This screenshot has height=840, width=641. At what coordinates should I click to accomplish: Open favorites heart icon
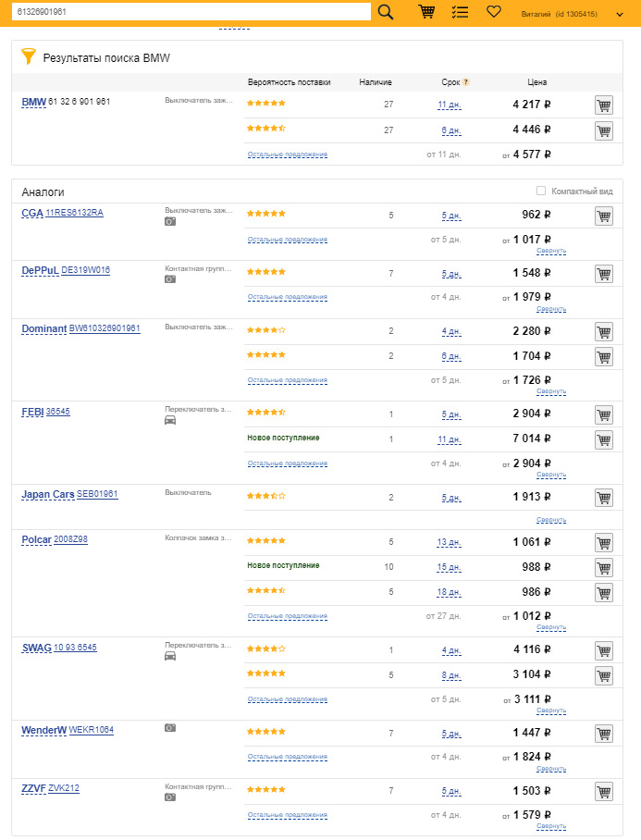click(494, 12)
